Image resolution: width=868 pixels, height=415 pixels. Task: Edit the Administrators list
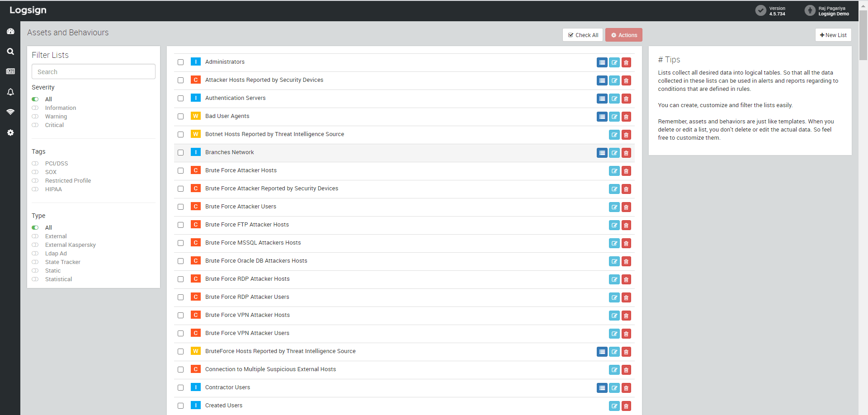[x=614, y=62]
